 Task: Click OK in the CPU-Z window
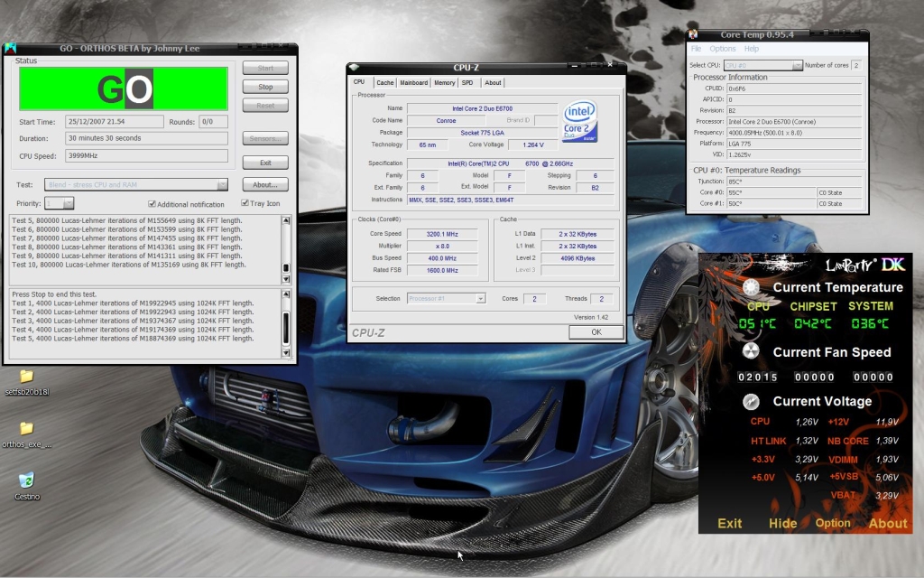pos(596,332)
